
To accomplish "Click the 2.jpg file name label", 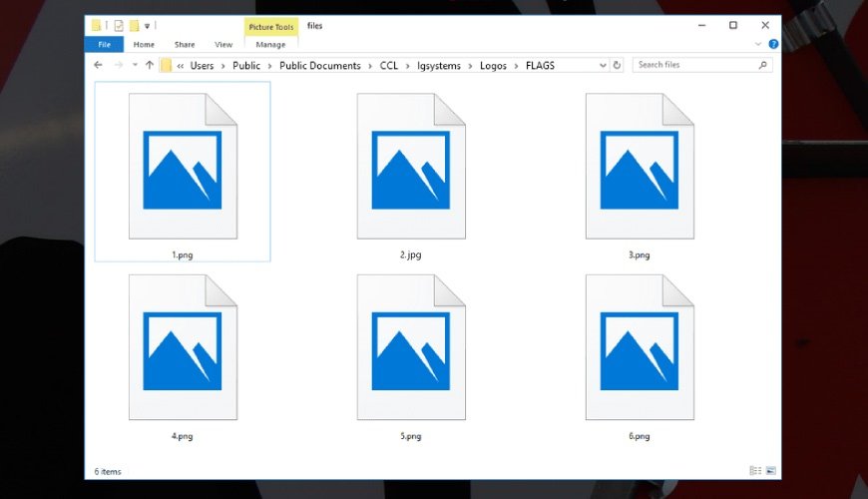I will click(411, 254).
